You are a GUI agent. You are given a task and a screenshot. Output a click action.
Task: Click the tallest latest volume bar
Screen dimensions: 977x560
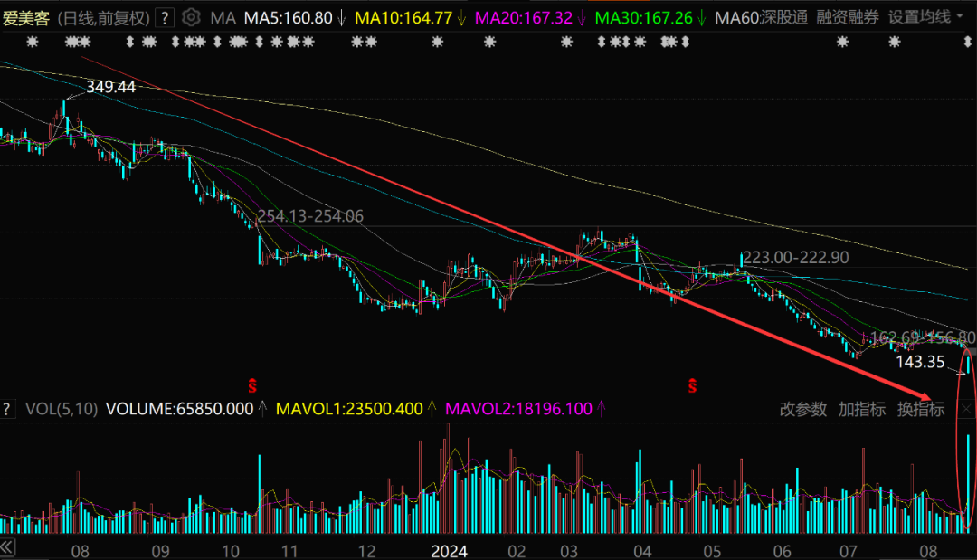click(968, 483)
